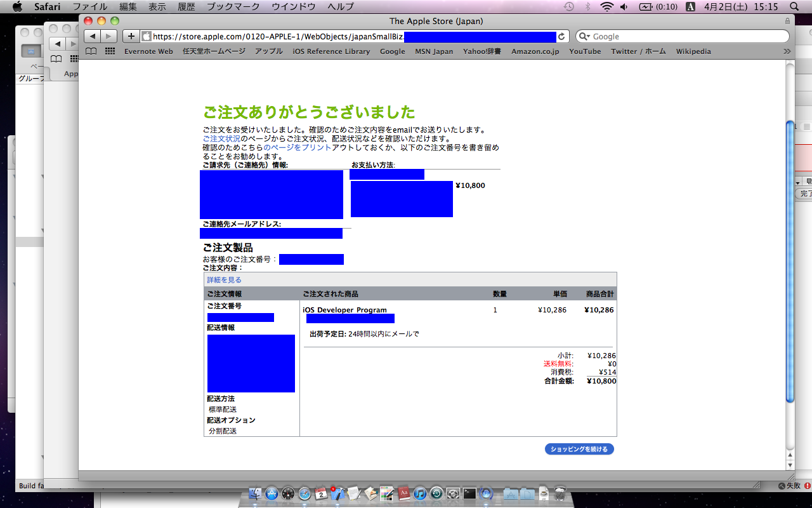Open the Yahoo!辞書 bookmark
The height and width of the screenshot is (508, 812).
coord(482,51)
